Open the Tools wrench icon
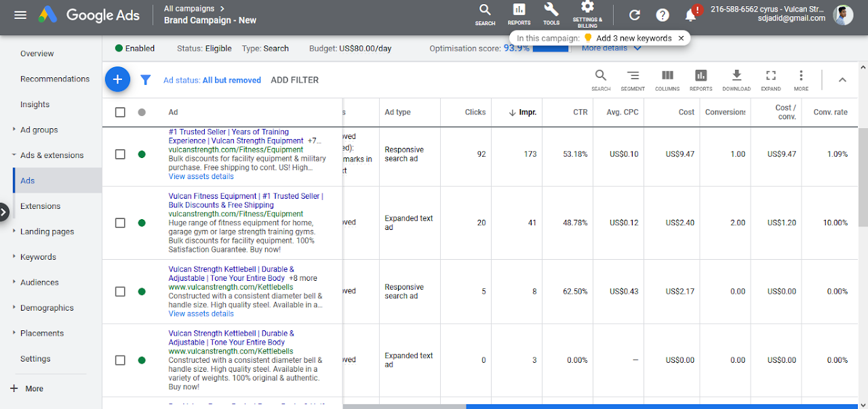 coord(551,14)
